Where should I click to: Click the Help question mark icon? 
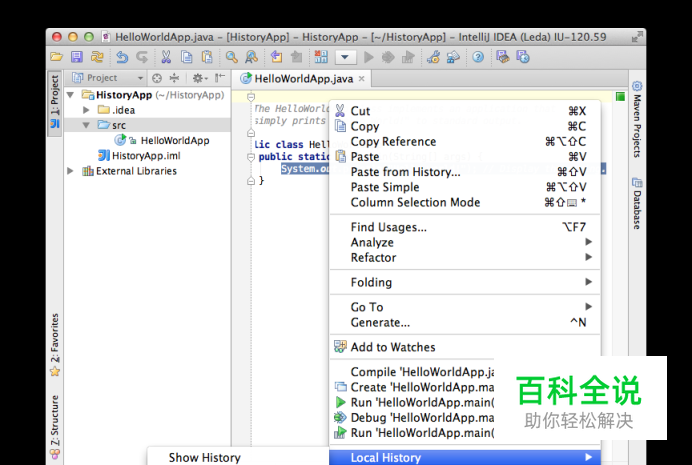[x=478, y=57]
